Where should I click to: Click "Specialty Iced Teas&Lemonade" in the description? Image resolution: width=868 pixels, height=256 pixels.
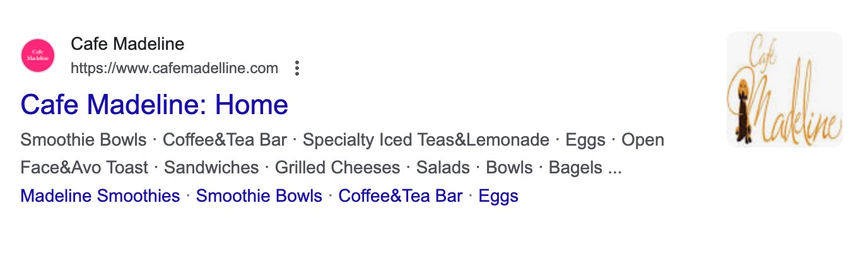pyautogui.click(x=430, y=140)
